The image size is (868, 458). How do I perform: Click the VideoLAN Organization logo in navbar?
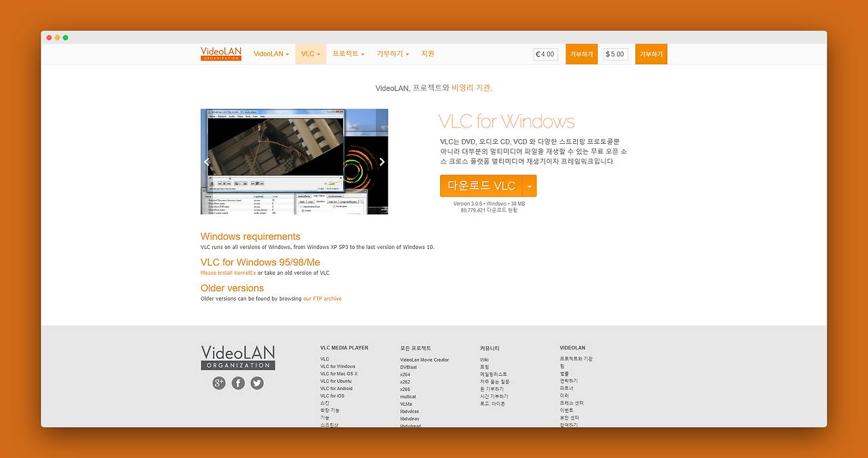tap(221, 54)
